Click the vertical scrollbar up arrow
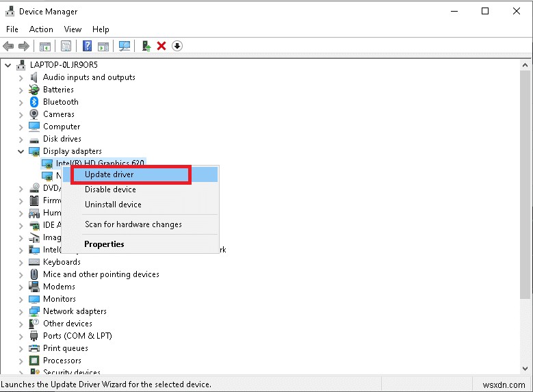The height and width of the screenshot is (392, 533). point(525,65)
